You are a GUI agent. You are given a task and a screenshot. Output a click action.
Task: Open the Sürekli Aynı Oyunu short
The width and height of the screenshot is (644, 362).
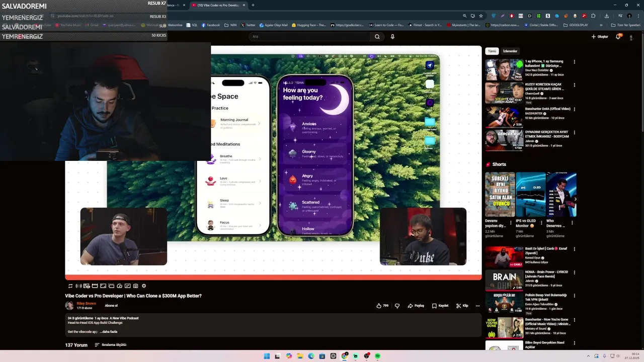(500, 195)
